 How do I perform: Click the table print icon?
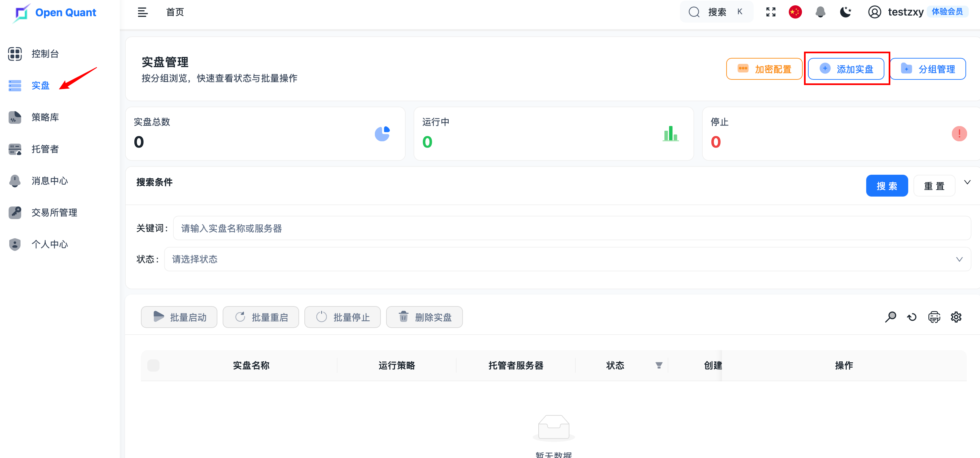(x=934, y=317)
